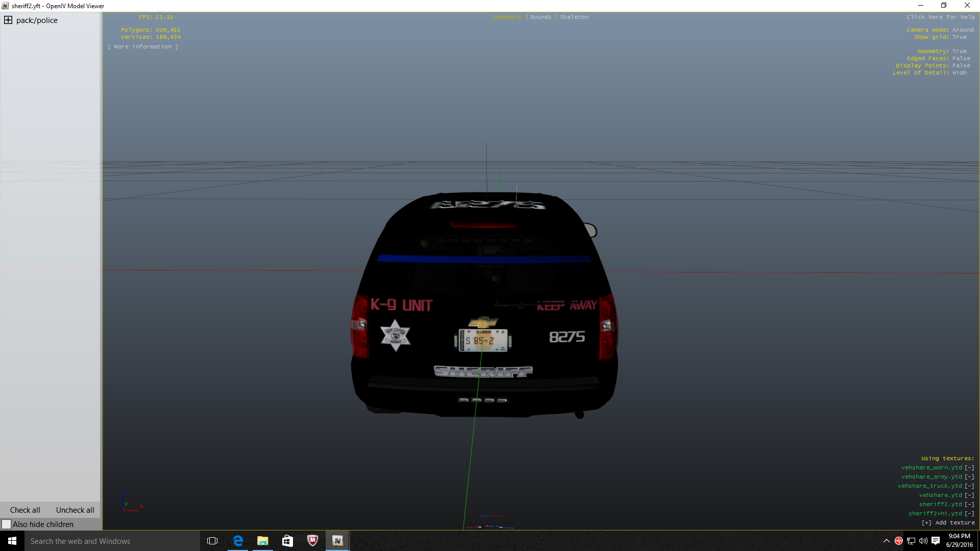Screen dimensions: 980x551
Task: Remove the sheriff2+hi.ytd texture with [-]
Action: click(969, 513)
